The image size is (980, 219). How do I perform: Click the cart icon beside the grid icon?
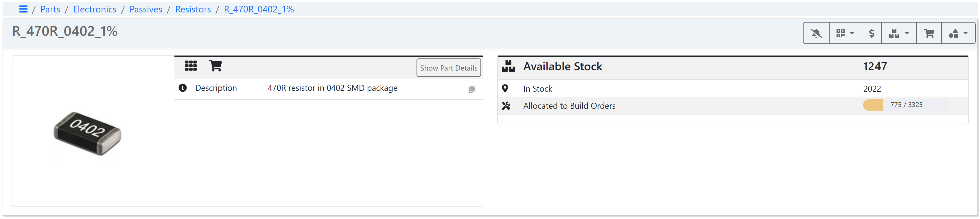[x=215, y=66]
